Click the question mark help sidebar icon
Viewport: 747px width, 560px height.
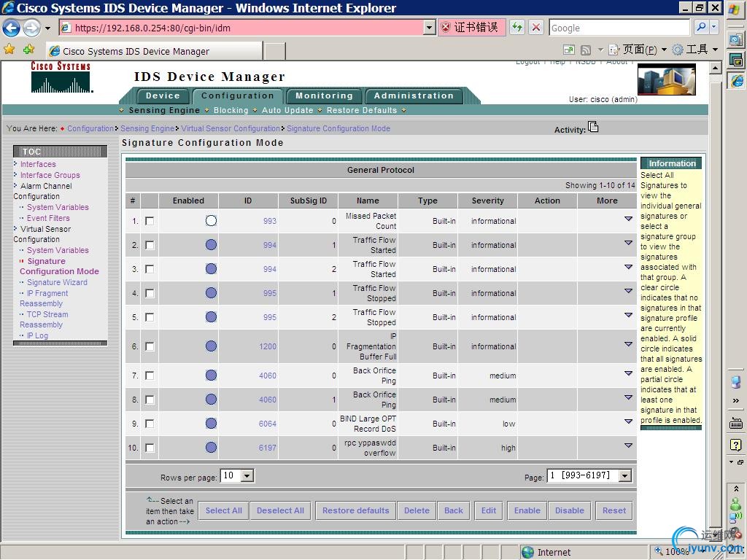coord(736,445)
